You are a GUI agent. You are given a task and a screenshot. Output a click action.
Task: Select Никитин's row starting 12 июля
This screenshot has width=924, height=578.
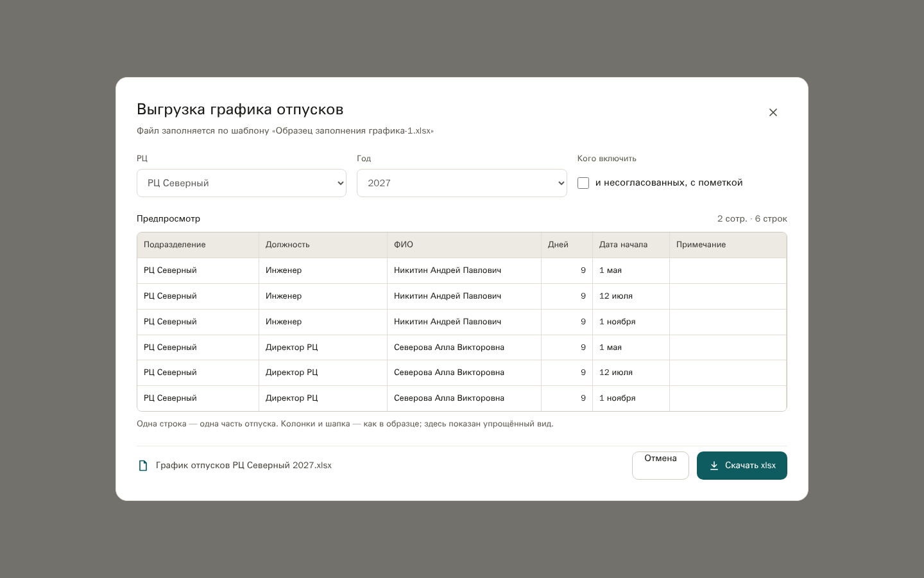point(461,296)
